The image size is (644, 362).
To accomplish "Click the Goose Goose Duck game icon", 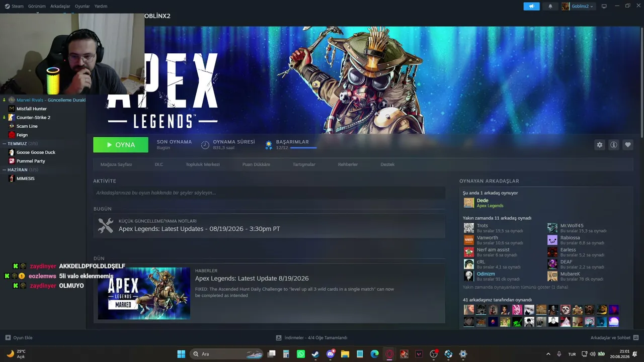I will click(x=12, y=152).
